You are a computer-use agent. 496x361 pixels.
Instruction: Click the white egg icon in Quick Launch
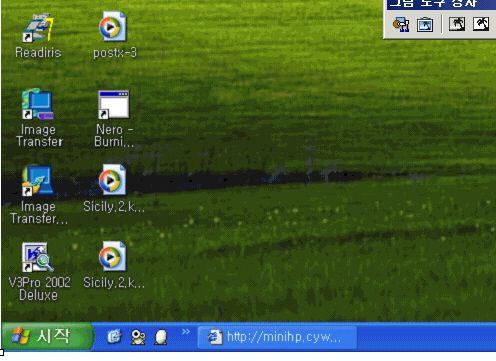pyautogui.click(x=161, y=337)
